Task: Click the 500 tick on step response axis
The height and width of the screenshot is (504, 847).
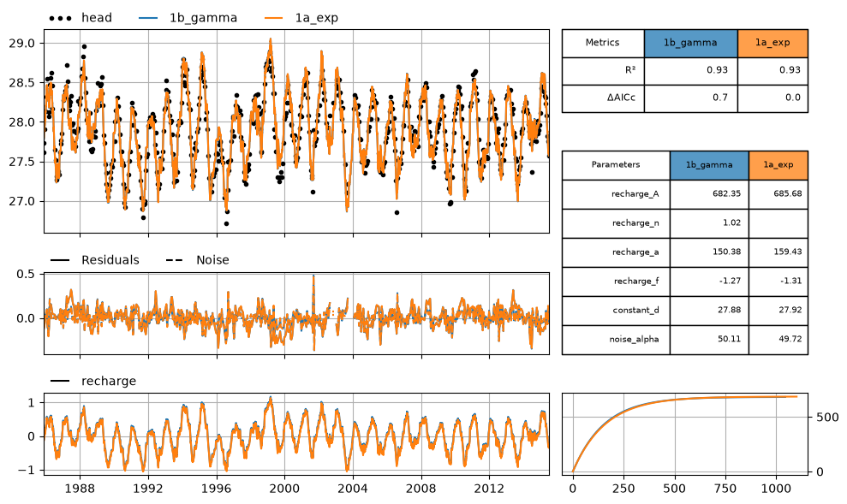Action: point(826,417)
